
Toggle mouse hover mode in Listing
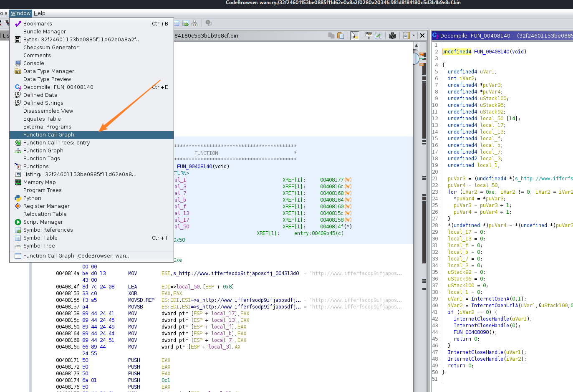tap(354, 35)
